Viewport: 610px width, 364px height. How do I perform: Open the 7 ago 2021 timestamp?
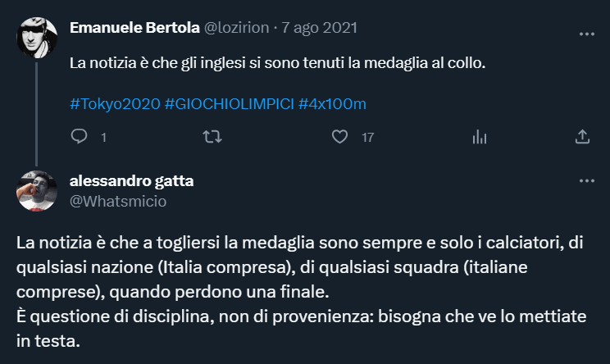pyautogui.click(x=319, y=27)
